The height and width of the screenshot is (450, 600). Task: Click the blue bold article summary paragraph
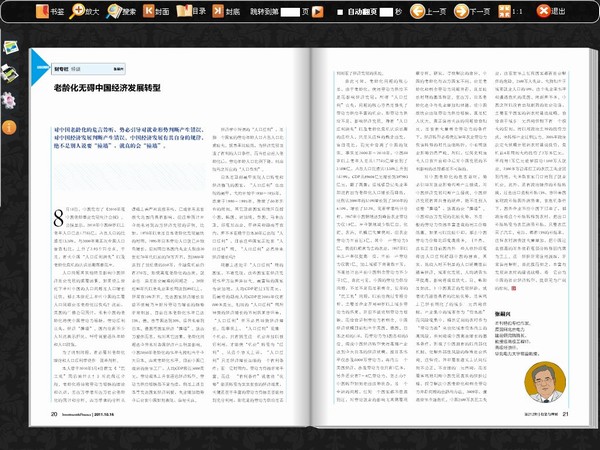(x=129, y=138)
